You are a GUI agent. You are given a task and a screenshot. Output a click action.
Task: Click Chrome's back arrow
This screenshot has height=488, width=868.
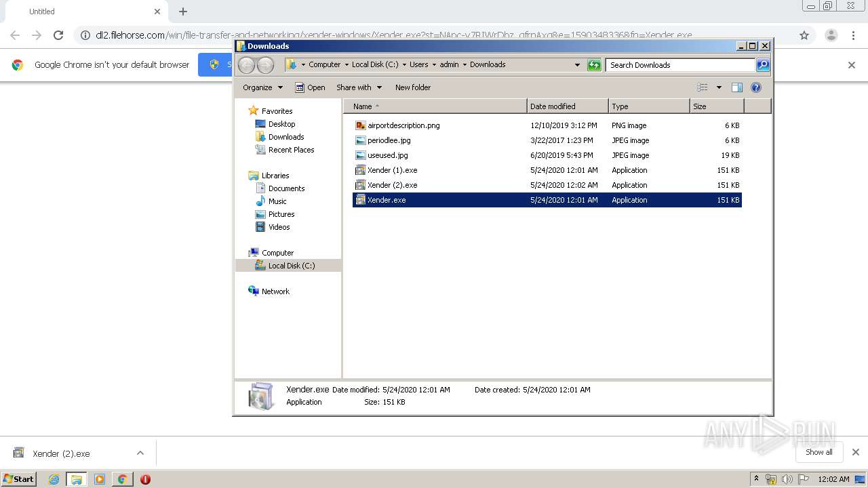point(15,35)
